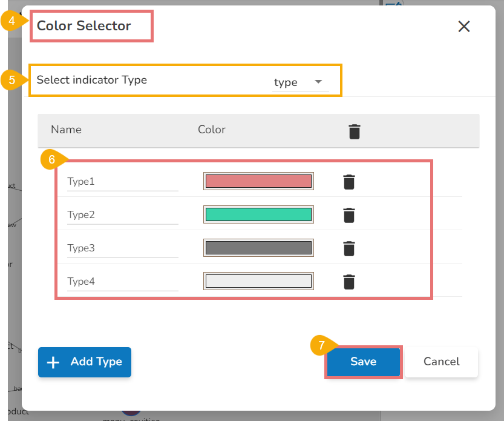Click the Type1 name field

click(122, 182)
